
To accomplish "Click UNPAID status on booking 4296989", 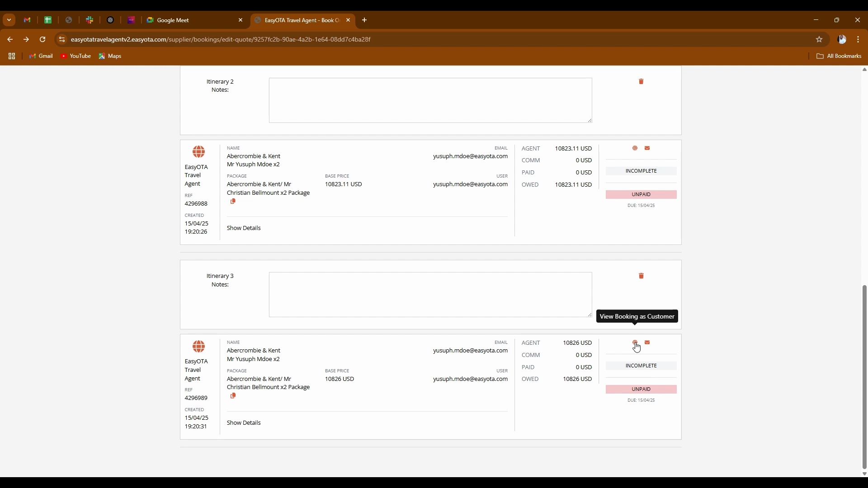I will [641, 389].
